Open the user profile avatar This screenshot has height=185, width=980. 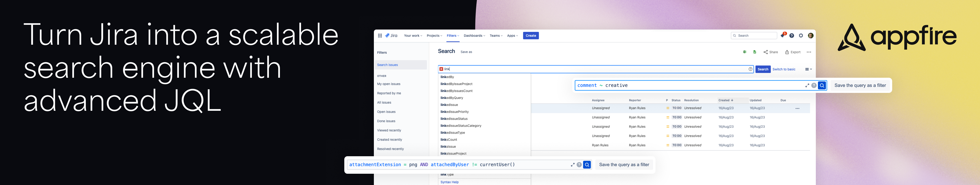click(x=810, y=36)
